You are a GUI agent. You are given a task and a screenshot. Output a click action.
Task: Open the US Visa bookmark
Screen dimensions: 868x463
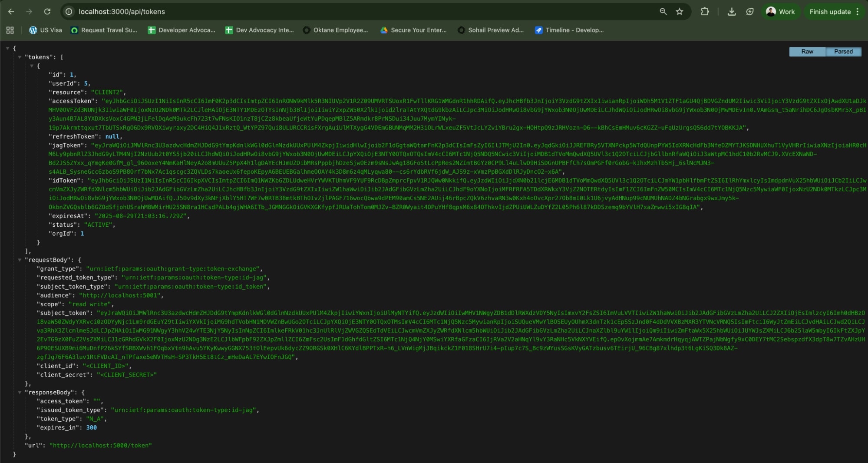[46, 30]
